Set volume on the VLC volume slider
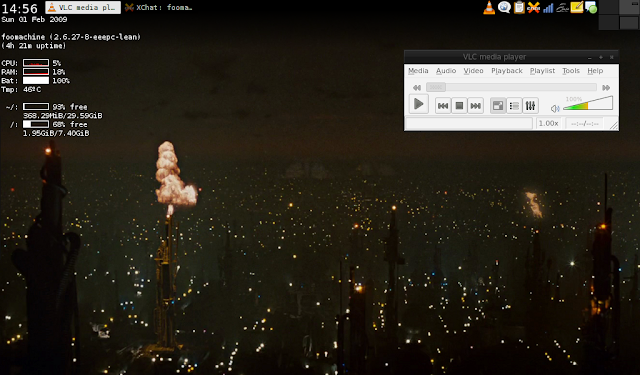 [588, 103]
